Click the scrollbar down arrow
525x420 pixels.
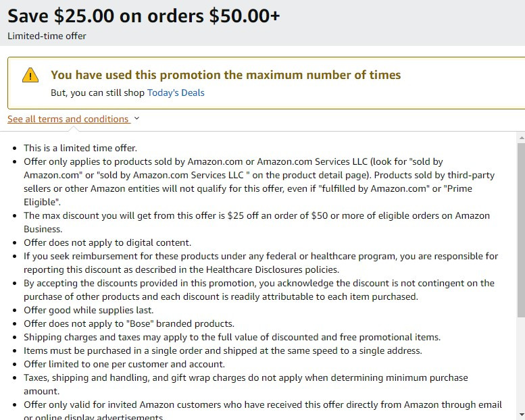pyautogui.click(x=522, y=415)
